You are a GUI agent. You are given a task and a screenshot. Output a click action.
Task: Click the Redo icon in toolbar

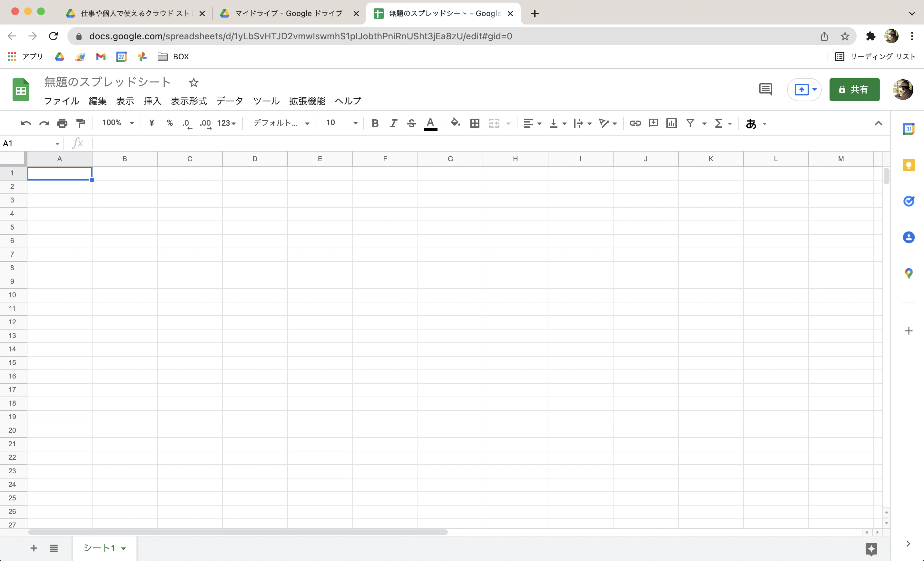44,123
